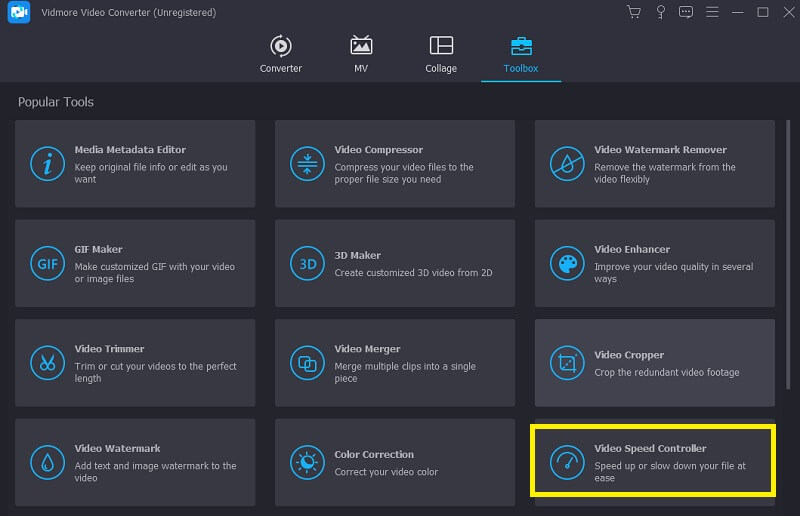
Task: Select the Video Trimmer scissors icon
Action: coord(47,363)
